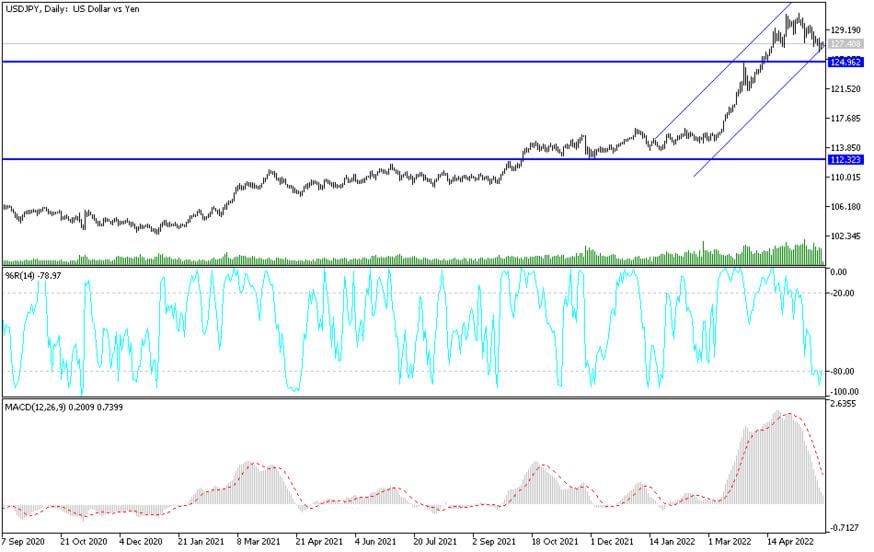This screenshot has height=552, width=874.
Task: Click the 129.190 price axis value
Action: [x=845, y=30]
